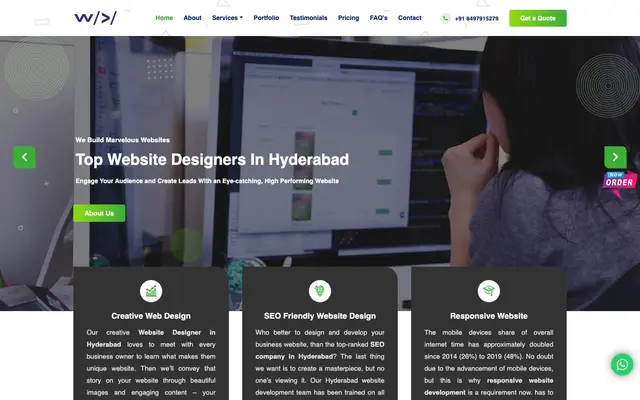Viewport: 640px width, 400px height.
Task: Open the About page
Action: pos(192,18)
